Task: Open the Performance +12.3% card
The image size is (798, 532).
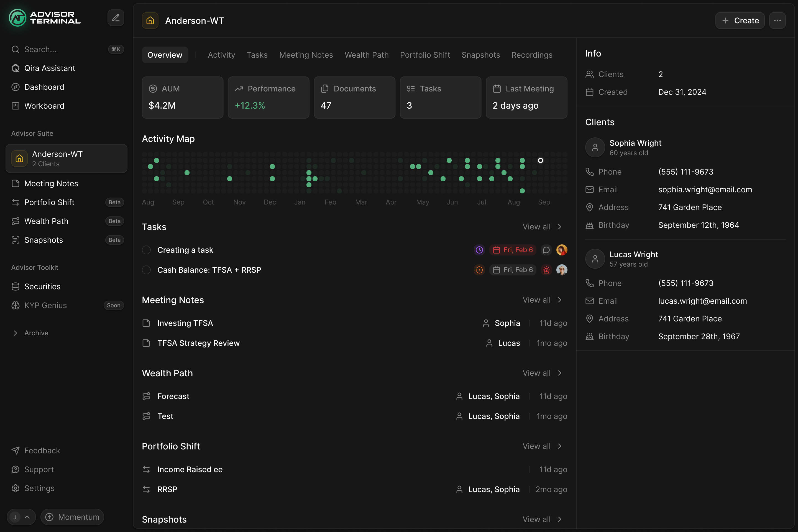Action: point(268,97)
